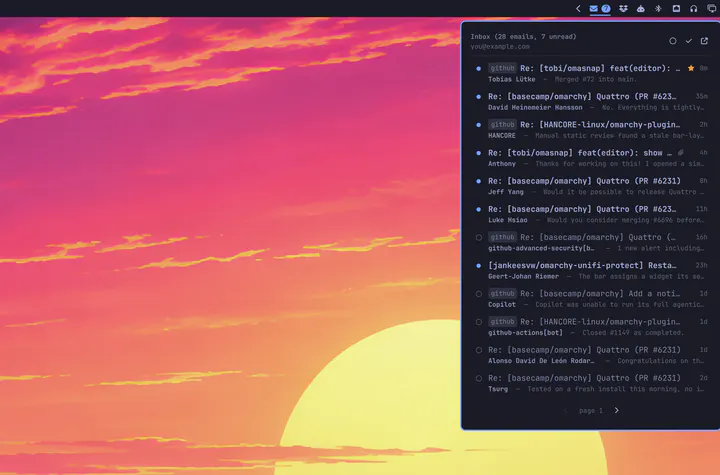Screen dimensions: 720x475
Task: Toggle the unread dot on Geert-Johan Riemer's email
Action: click(478, 266)
